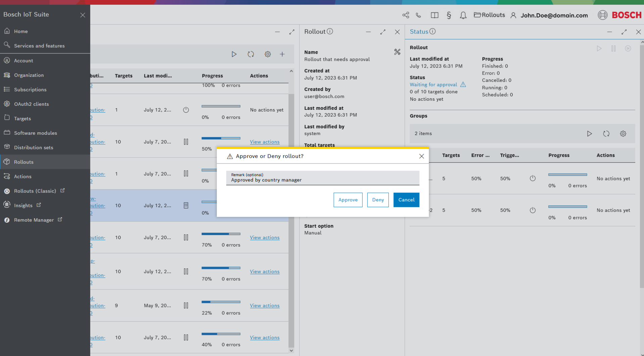Click the legal paragraph symbol icon
Viewport: 644px width, 356px height.
click(449, 15)
